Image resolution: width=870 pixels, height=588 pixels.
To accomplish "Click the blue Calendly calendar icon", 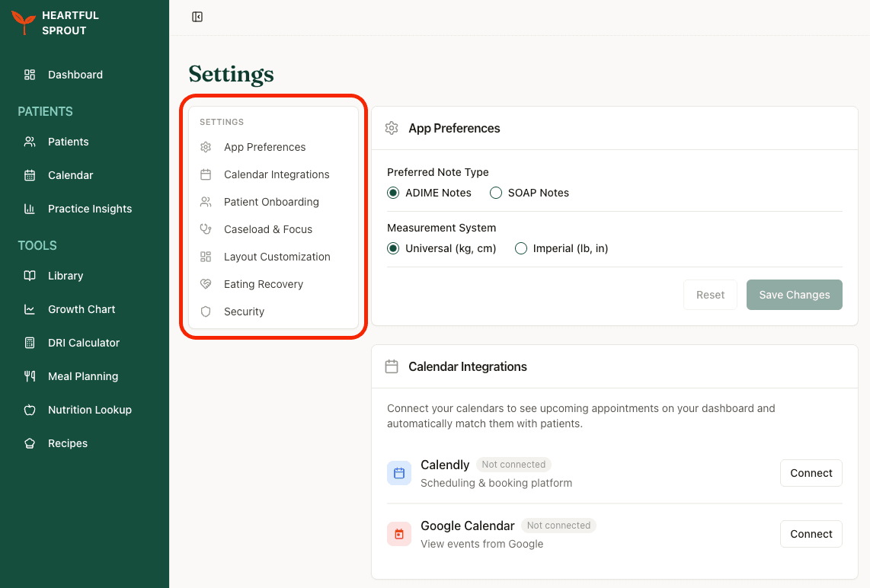I will click(399, 473).
